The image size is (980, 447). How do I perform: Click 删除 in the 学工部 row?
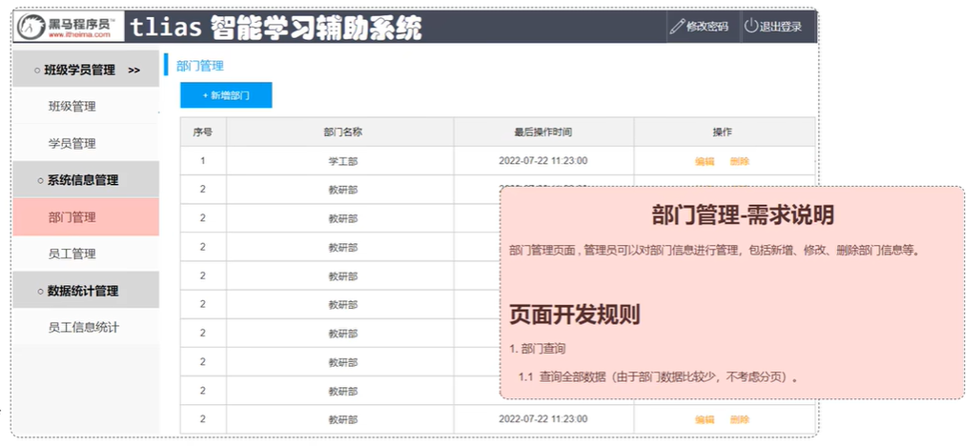(740, 161)
